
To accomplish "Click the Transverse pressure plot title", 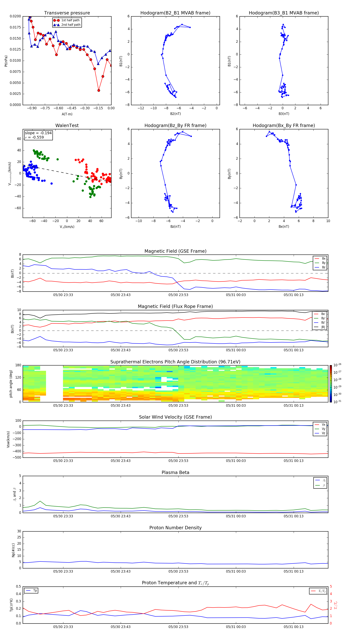I will point(67,13).
